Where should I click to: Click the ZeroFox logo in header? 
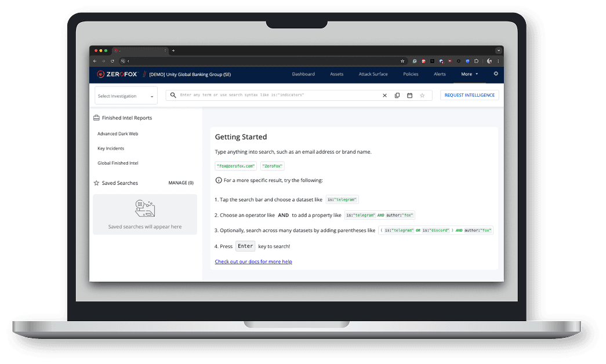coord(117,74)
